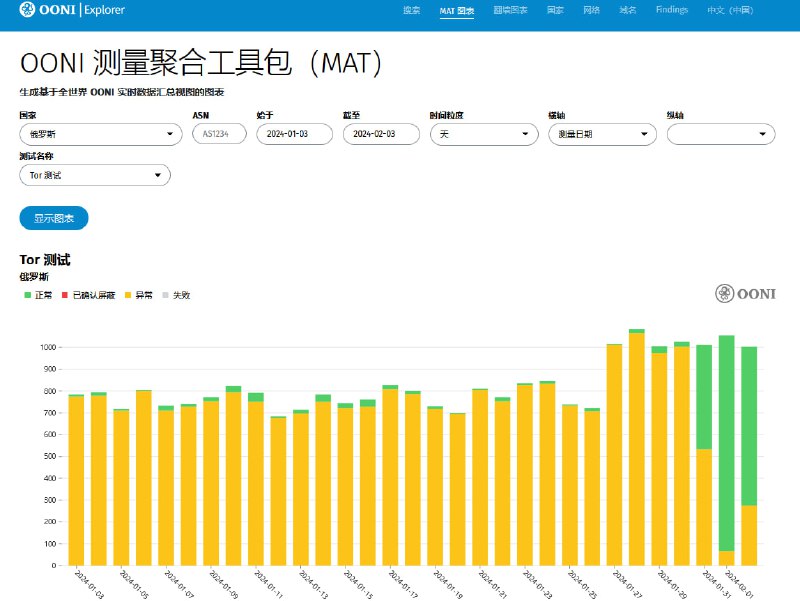This screenshot has height=601, width=800.
Task: Click the x-axis label 2024-01-21
Action: click(x=493, y=585)
